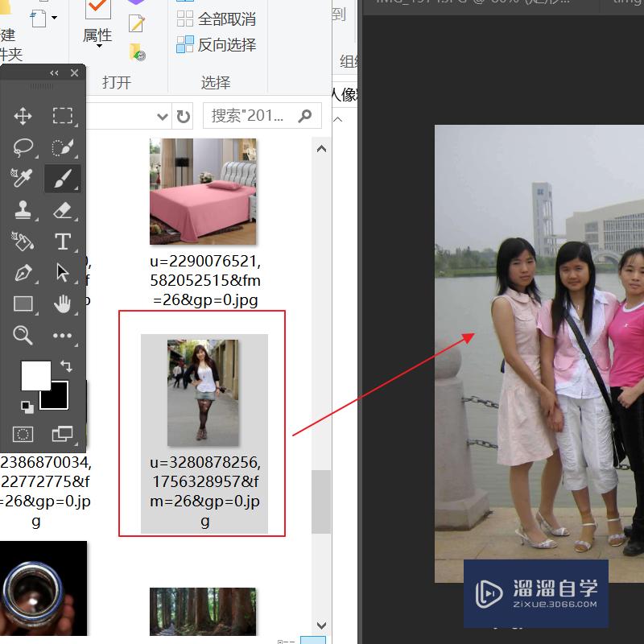The width and height of the screenshot is (644, 644).
Task: Open hidden extra tools via ellipsis icon
Action: point(62,335)
